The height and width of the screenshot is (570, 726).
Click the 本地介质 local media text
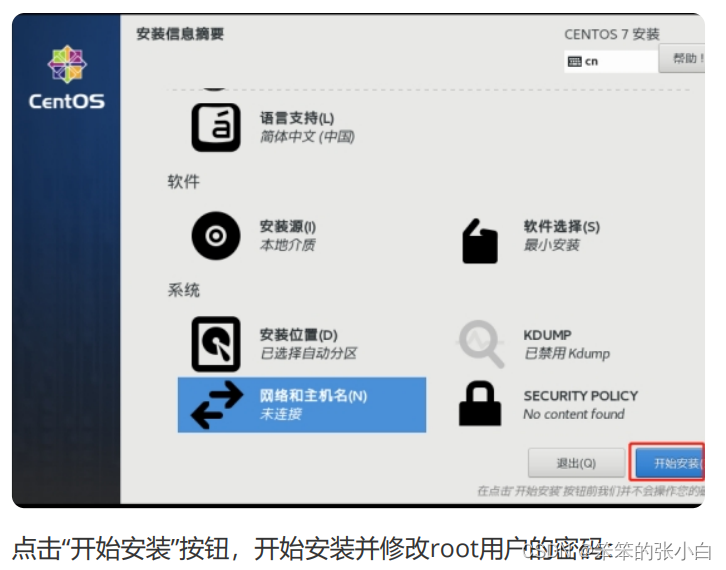pyautogui.click(x=288, y=245)
